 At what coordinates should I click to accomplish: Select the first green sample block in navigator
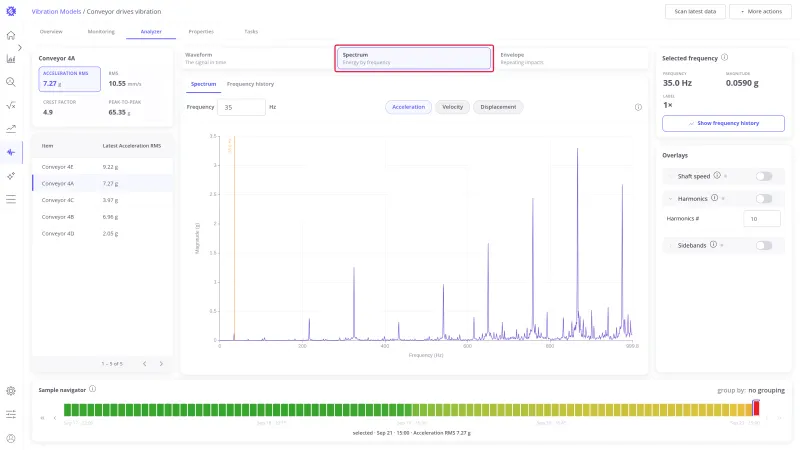click(67, 409)
